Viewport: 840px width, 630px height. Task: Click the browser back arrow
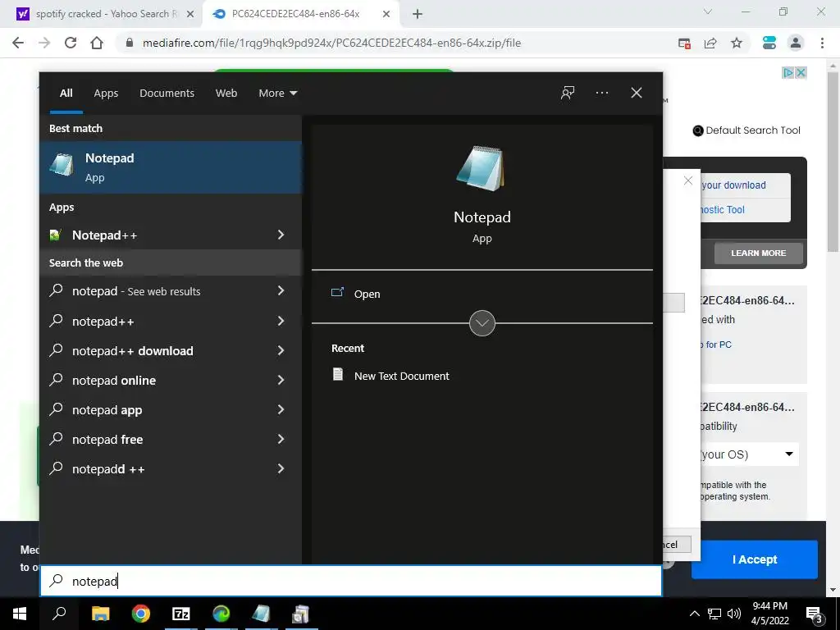tap(18, 43)
